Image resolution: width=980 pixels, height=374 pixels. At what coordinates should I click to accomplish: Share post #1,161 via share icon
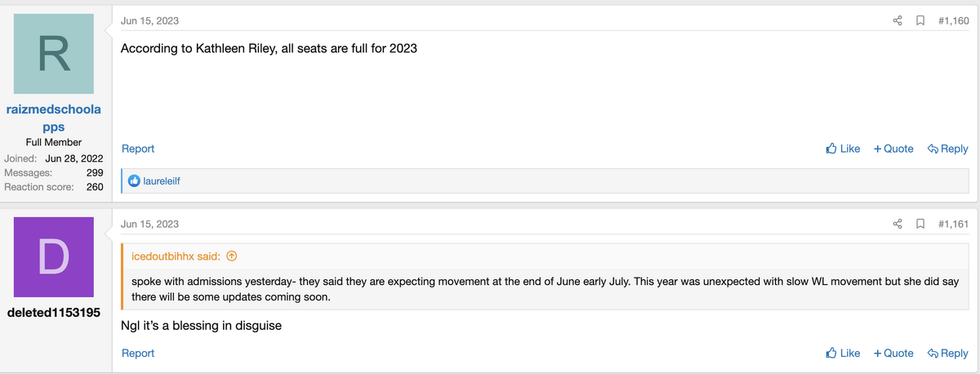click(898, 224)
